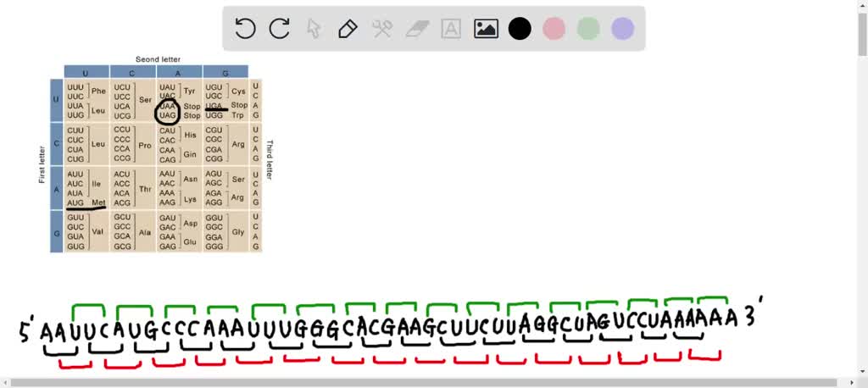Click the circled 'UAG' stop codon
The image size is (868, 388).
pos(167,115)
